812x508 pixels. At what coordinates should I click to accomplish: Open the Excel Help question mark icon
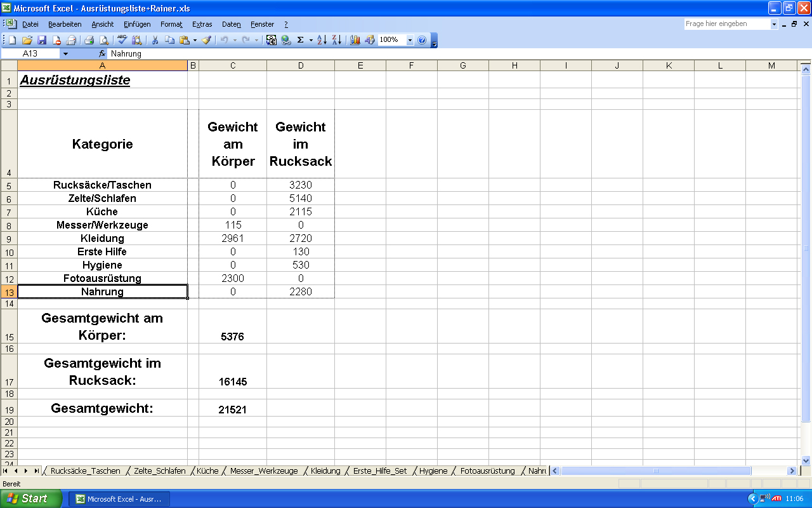422,40
